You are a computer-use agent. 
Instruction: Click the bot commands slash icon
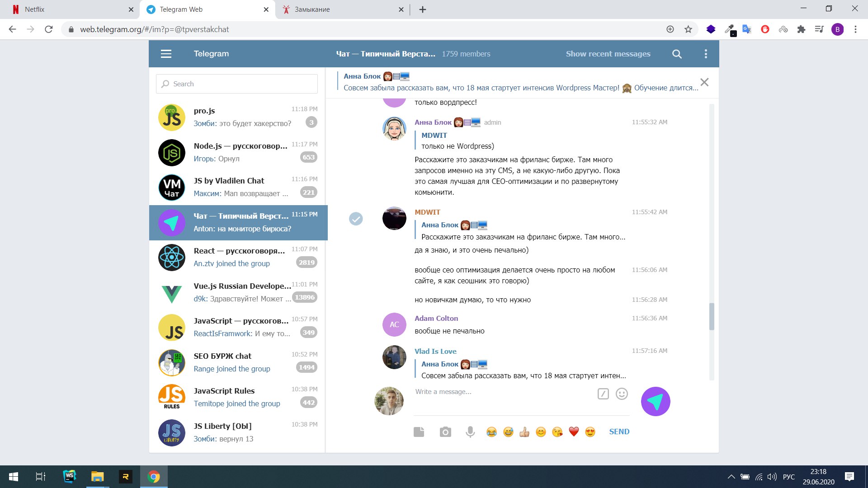(603, 394)
